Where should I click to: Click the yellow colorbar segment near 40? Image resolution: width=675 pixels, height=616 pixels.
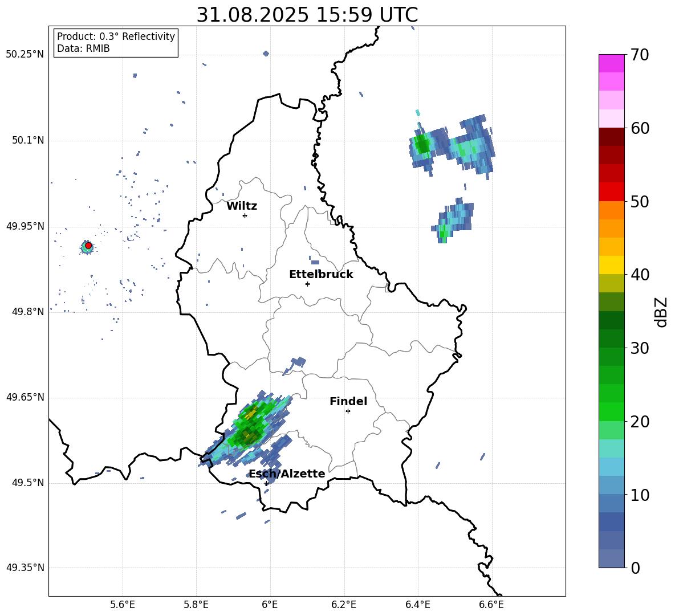[612, 266]
